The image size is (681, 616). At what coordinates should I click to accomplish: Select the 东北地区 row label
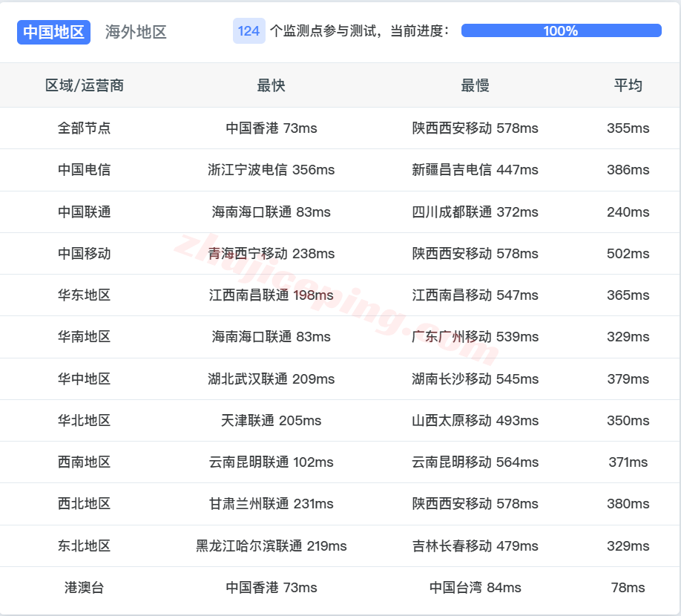[x=85, y=546]
